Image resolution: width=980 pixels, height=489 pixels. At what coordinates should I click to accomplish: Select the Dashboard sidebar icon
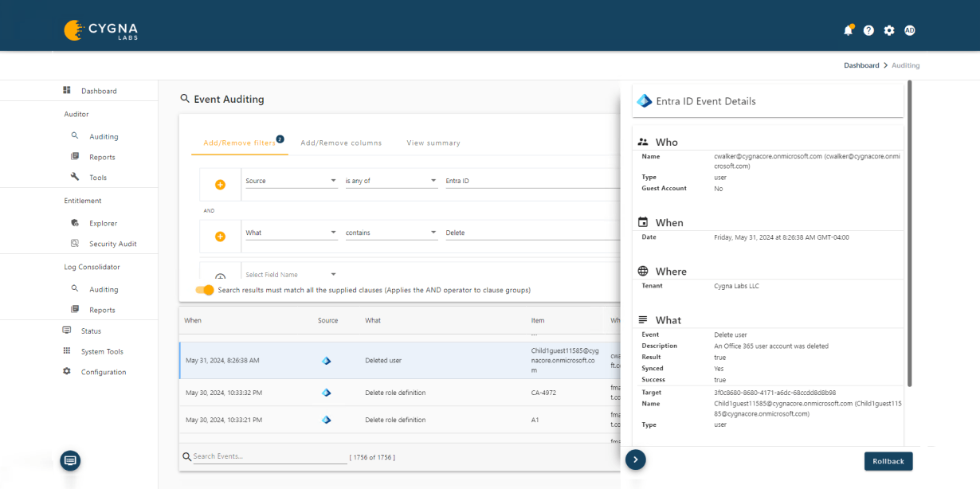pyautogui.click(x=68, y=90)
